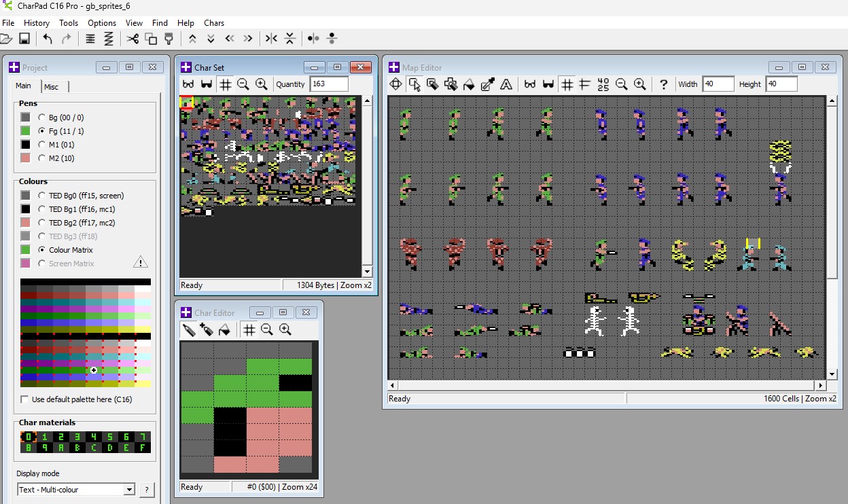The width and height of the screenshot is (848, 504).
Task: Click the save disk icon in main toolbar
Action: click(x=24, y=39)
